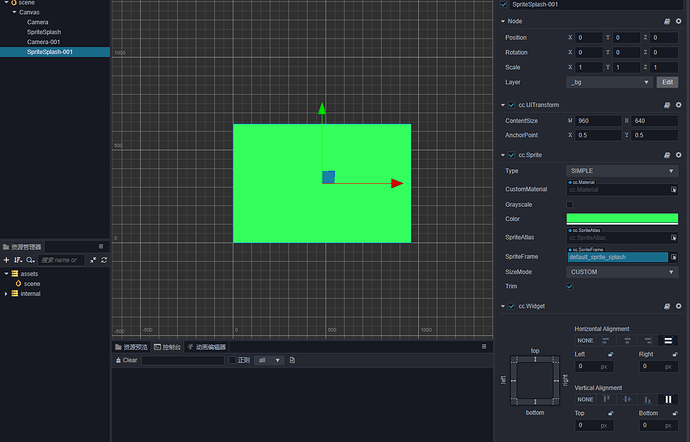The height and width of the screenshot is (442, 690).
Task: Disable the cc.UITransform component checkbox
Action: pyautogui.click(x=511, y=105)
